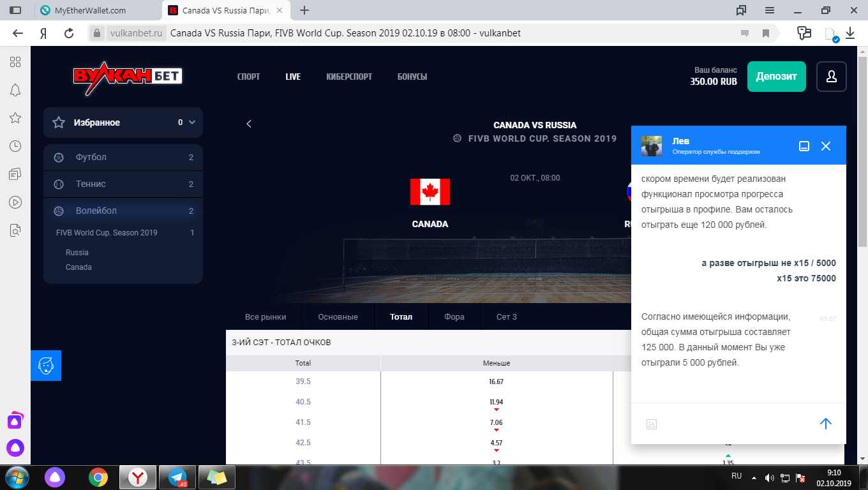Open the protected page document icon

(x=830, y=34)
